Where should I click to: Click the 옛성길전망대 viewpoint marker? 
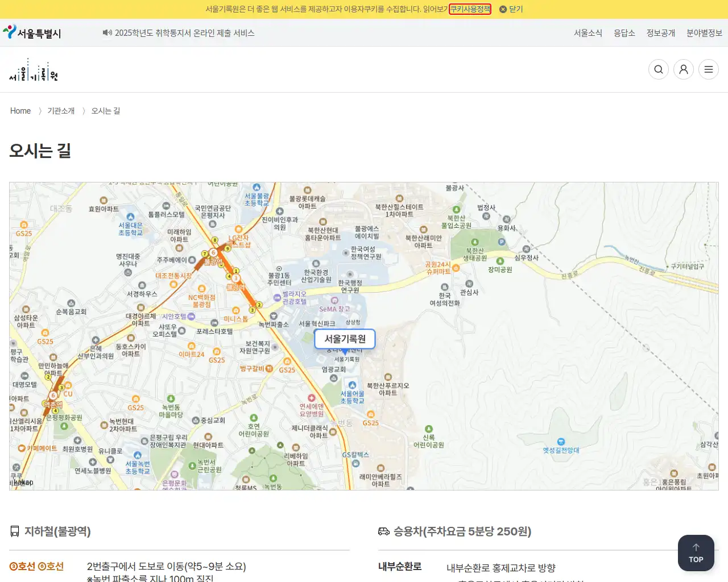click(x=561, y=446)
